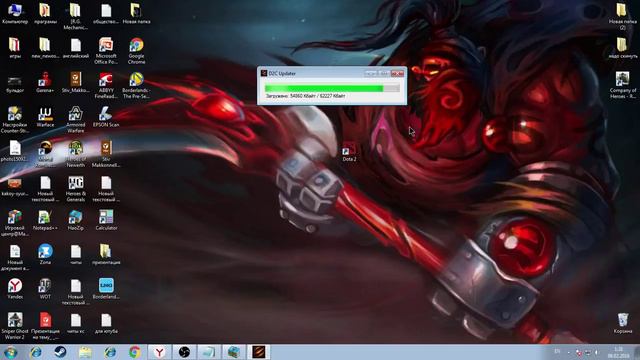Launch Heroes & Generals shortcut

coord(76,188)
